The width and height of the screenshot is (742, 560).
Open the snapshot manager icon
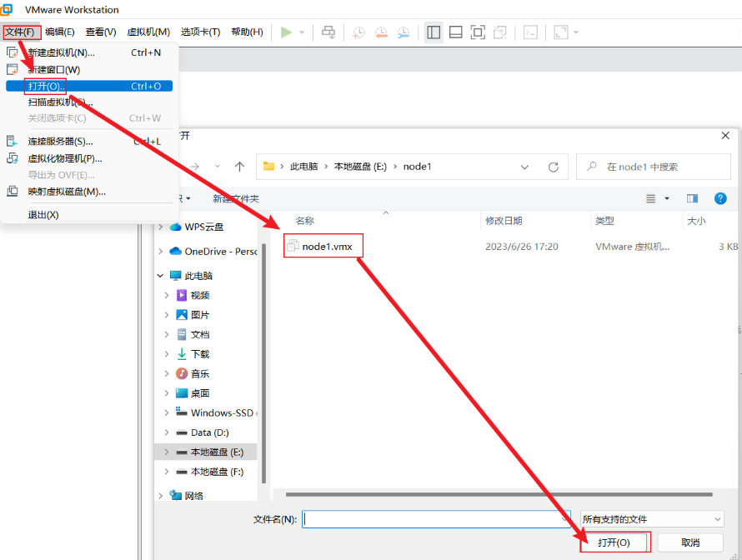click(404, 32)
